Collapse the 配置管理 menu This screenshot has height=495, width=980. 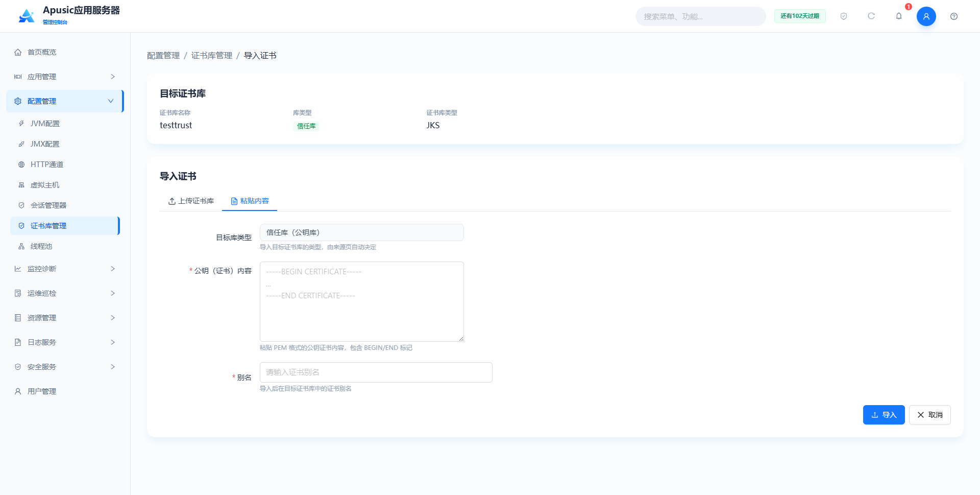coord(65,101)
